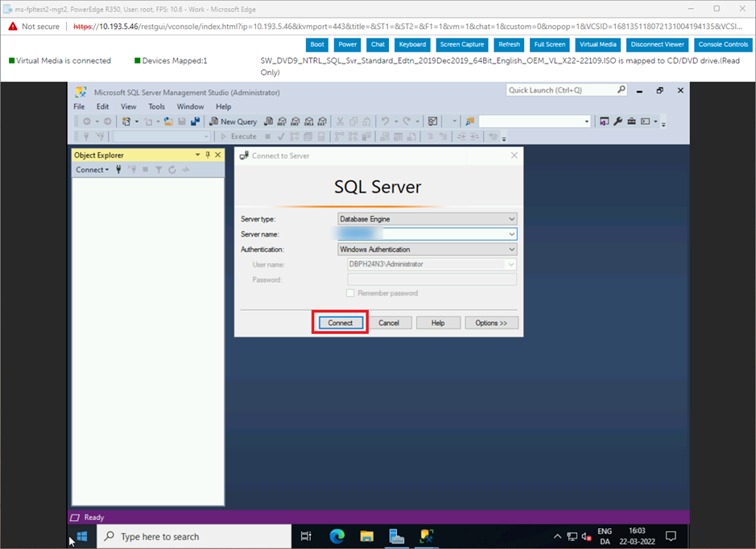Viewport: 756px width, 549px height.
Task: Click the Connect button in dialog
Action: 341,323
